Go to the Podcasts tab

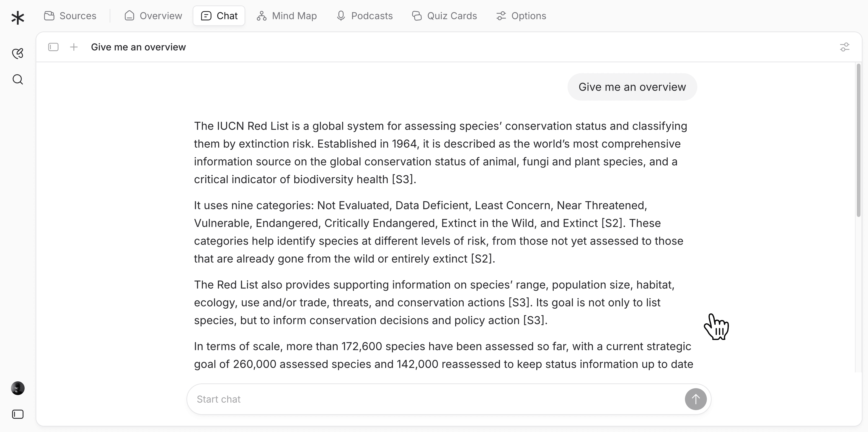(x=364, y=16)
